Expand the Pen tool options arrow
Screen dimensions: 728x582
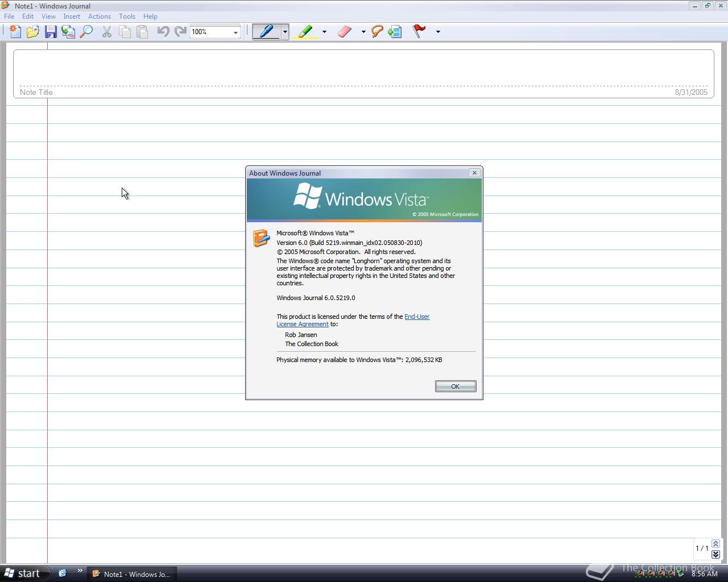coord(286,32)
